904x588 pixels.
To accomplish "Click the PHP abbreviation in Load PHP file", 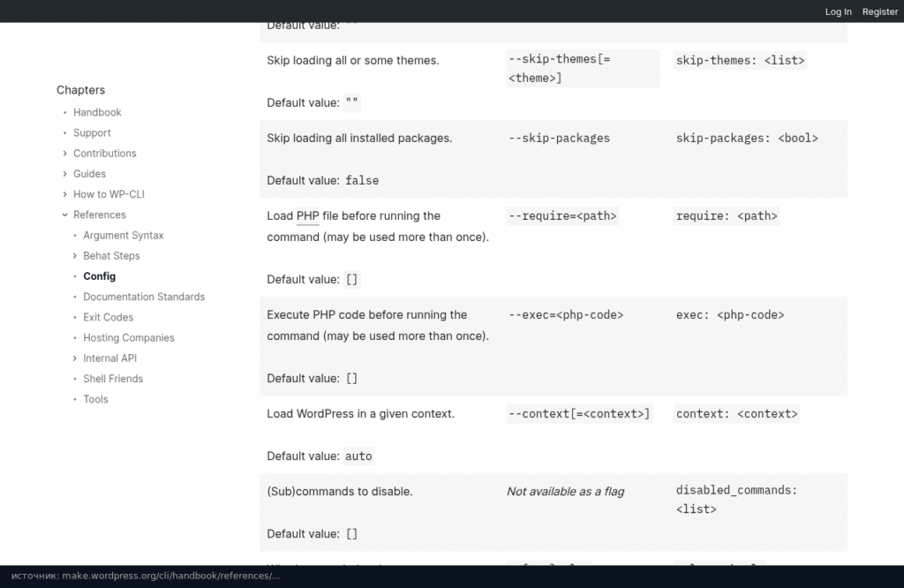I will pyautogui.click(x=307, y=215).
